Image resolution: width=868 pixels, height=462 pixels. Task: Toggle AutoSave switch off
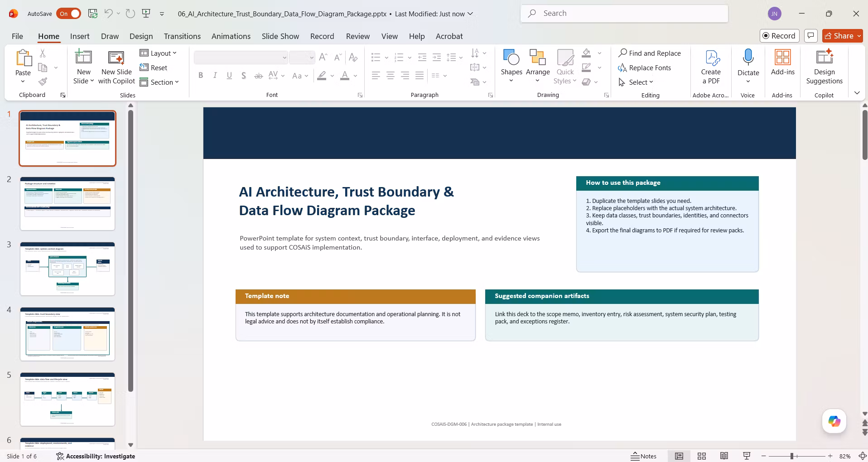(x=69, y=14)
